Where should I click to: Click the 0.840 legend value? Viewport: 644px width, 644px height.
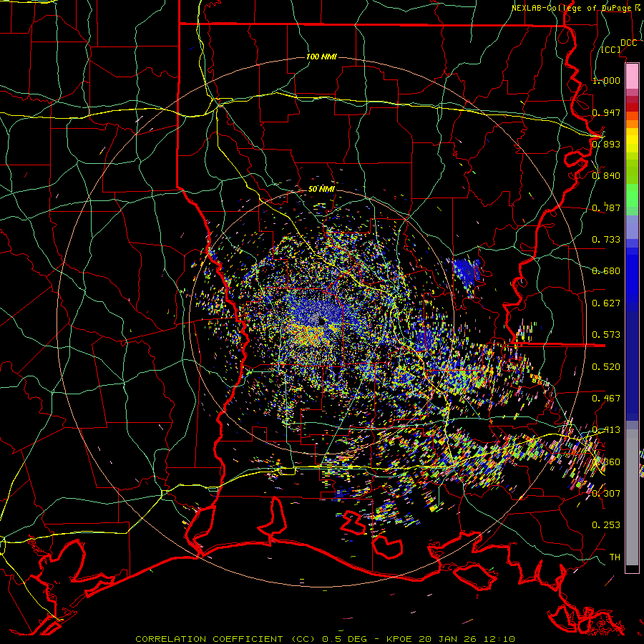pos(606,175)
